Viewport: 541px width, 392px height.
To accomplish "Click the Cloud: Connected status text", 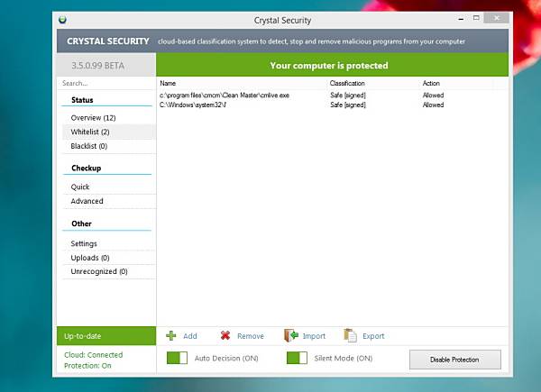I will (x=93, y=355).
